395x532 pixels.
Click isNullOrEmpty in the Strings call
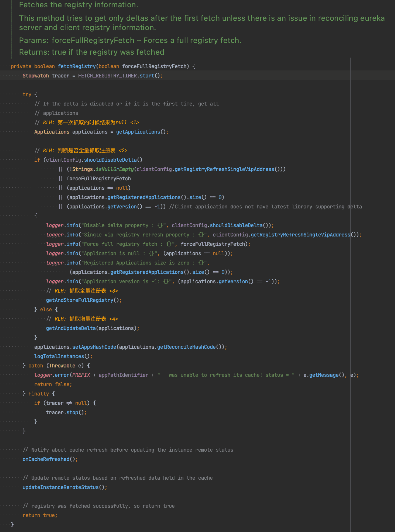115,169
